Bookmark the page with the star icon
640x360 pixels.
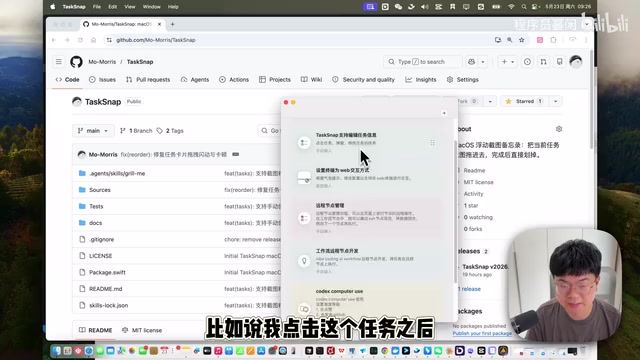(x=522, y=40)
